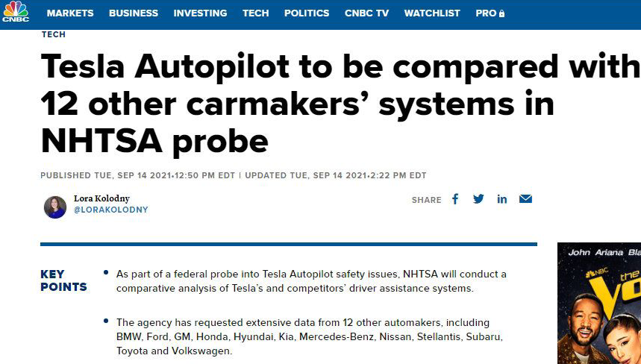Open the Markets menu

pyautogui.click(x=70, y=13)
